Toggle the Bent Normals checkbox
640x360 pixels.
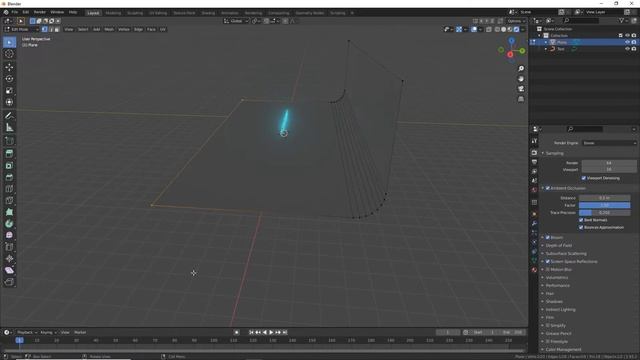(x=581, y=220)
